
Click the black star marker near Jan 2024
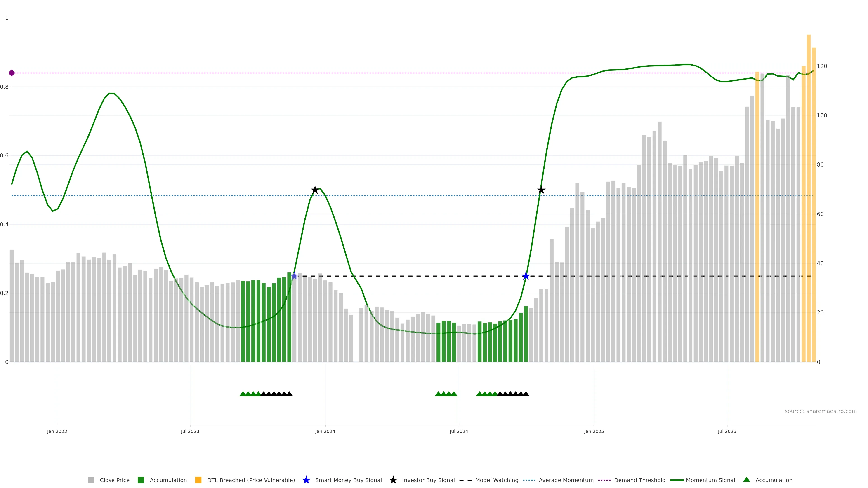point(315,190)
